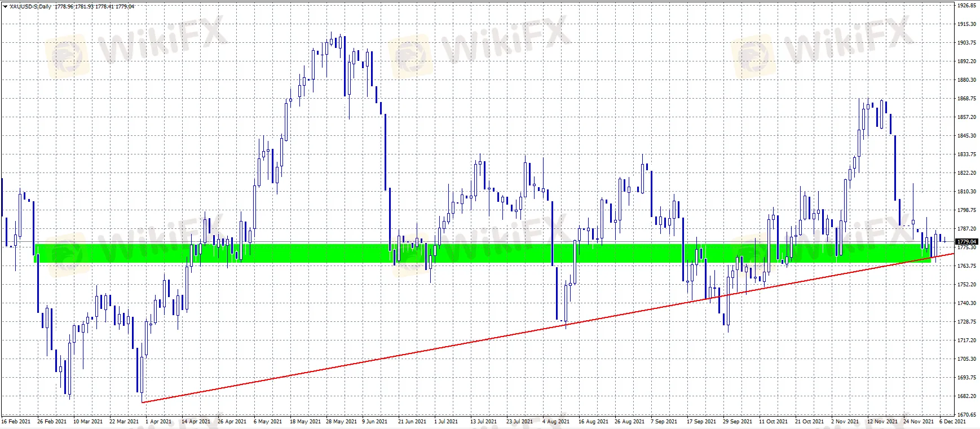Click the start point of red trendline

point(143,403)
